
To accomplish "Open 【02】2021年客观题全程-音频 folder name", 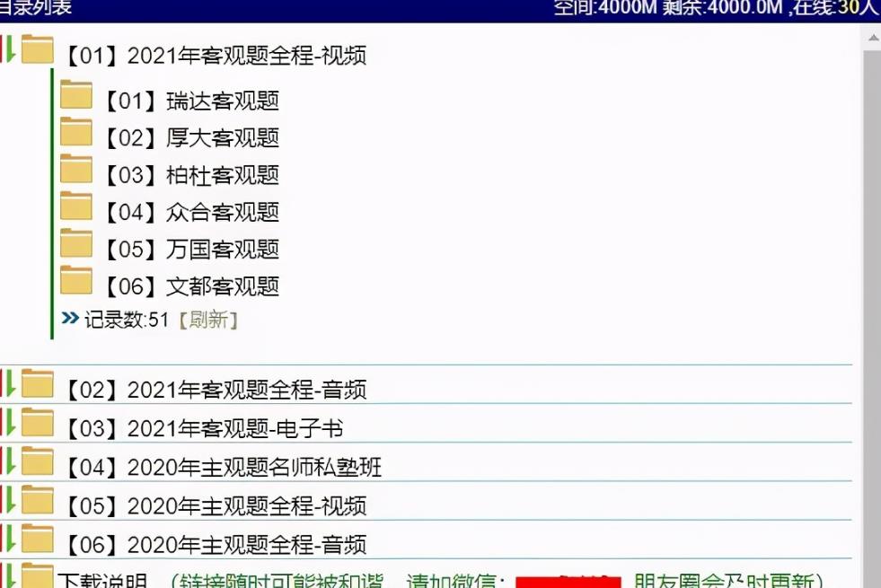I will click(216, 390).
